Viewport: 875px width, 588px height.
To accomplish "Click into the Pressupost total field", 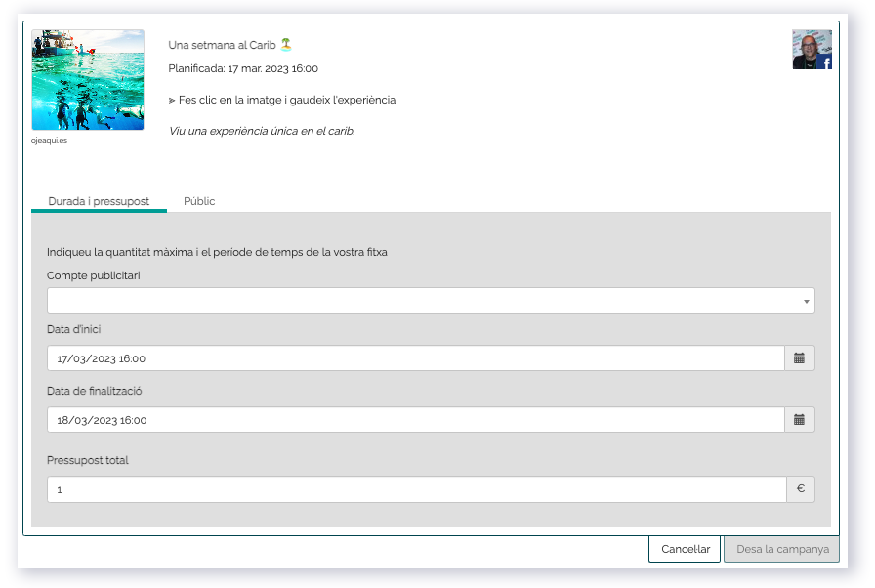I will (415, 489).
